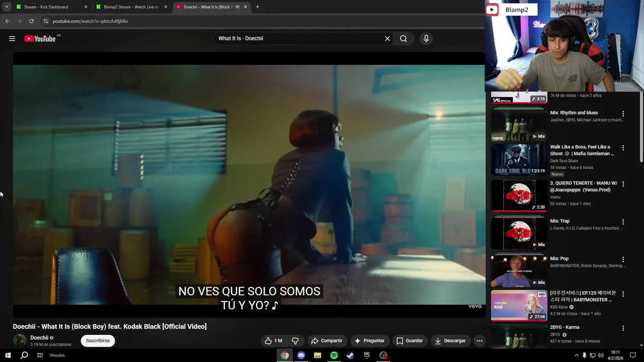View site information icon in the address bar
The image size is (644, 362).
tap(45, 21)
